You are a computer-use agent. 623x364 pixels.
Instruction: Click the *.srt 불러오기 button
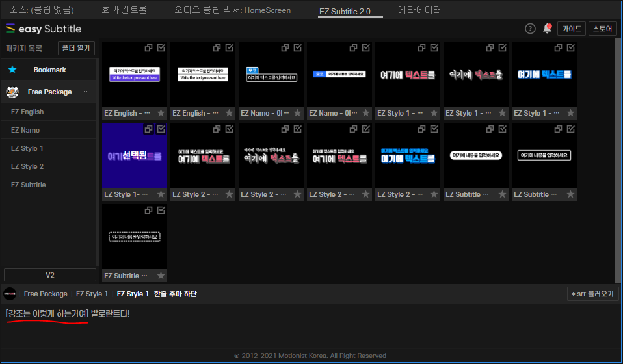click(592, 294)
